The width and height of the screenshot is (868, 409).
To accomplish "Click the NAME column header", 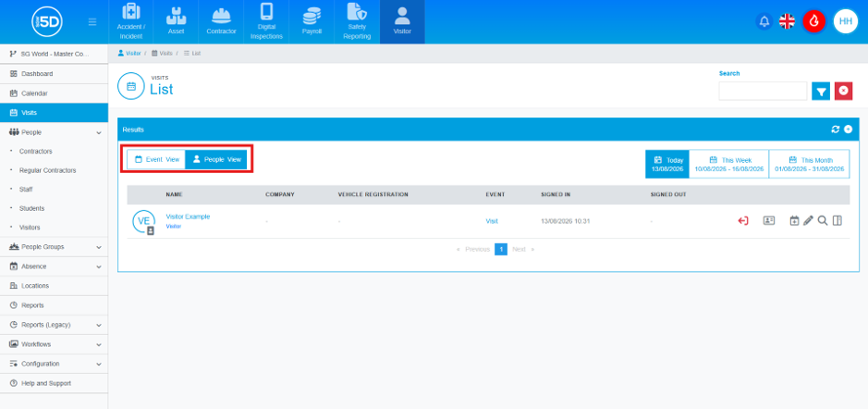I will tap(174, 195).
